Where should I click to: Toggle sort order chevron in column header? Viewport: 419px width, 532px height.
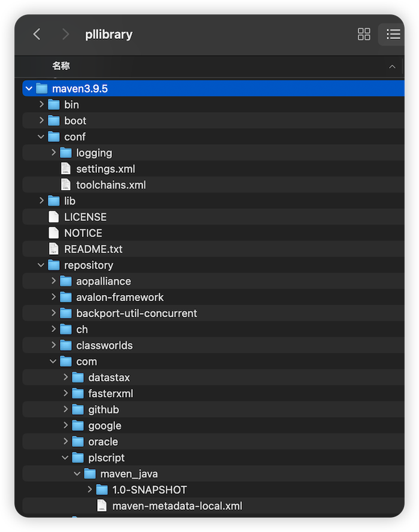pyautogui.click(x=392, y=66)
